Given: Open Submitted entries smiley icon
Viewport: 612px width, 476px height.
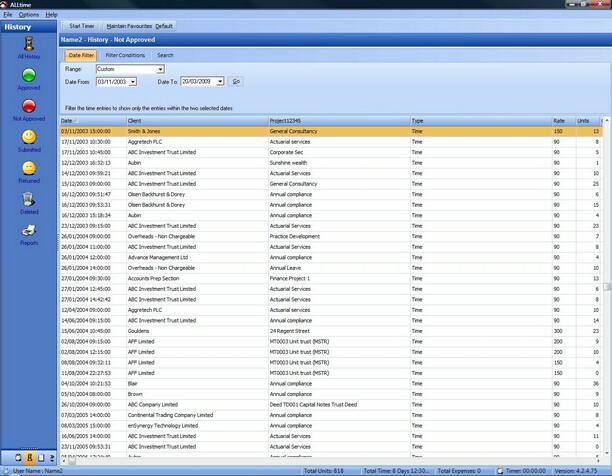Looking at the screenshot, I should pyautogui.click(x=29, y=137).
